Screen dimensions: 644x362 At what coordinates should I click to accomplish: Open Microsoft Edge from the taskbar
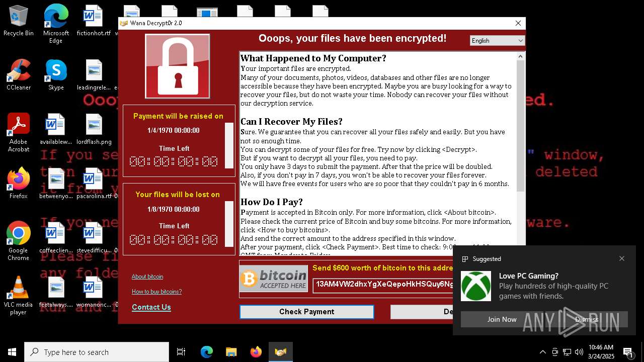point(207,352)
